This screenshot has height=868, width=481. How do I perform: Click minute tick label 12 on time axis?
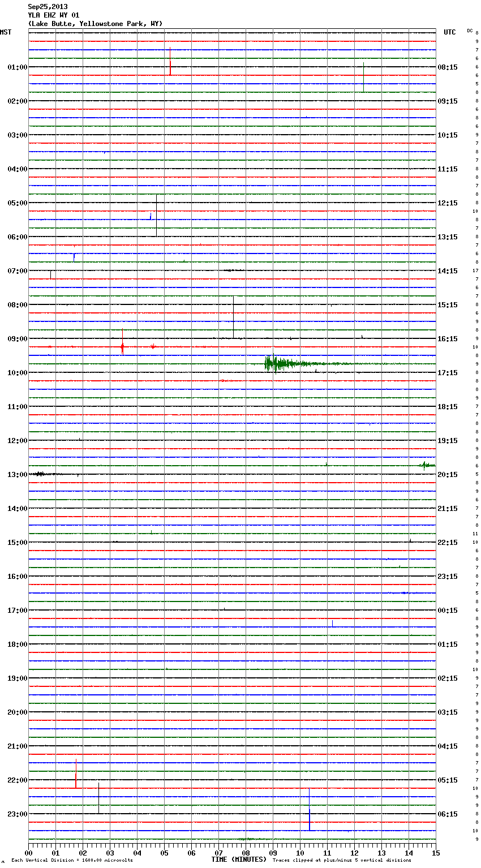[x=354, y=853]
